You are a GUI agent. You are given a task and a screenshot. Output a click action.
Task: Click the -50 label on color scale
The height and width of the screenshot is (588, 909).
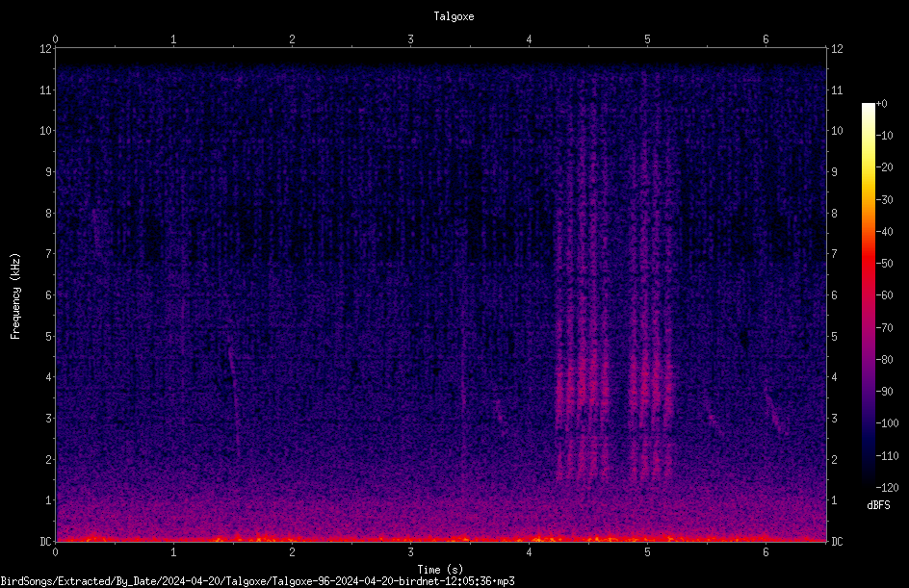[x=885, y=263]
